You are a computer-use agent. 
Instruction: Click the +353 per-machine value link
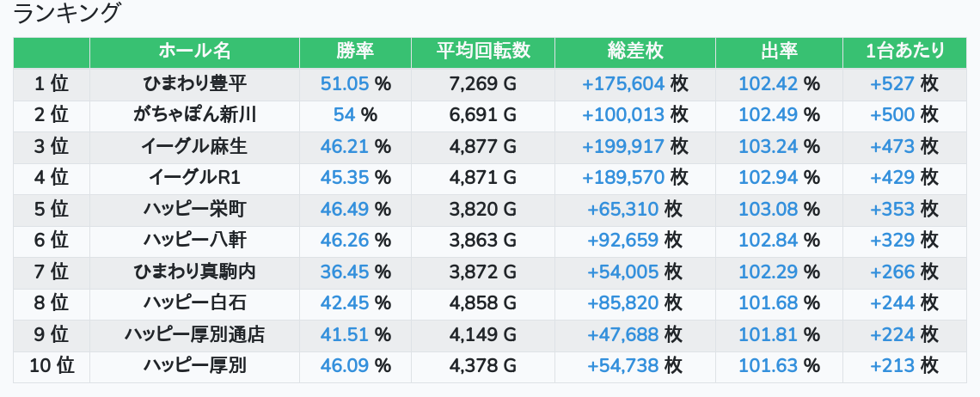click(892, 210)
